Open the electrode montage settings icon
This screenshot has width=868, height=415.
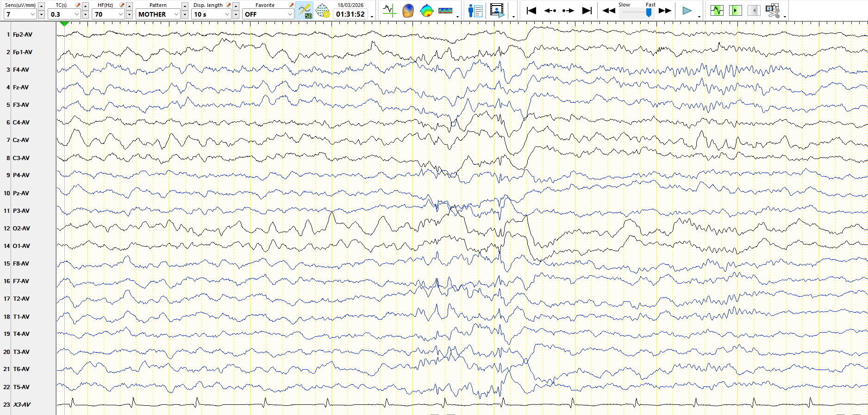323,10
